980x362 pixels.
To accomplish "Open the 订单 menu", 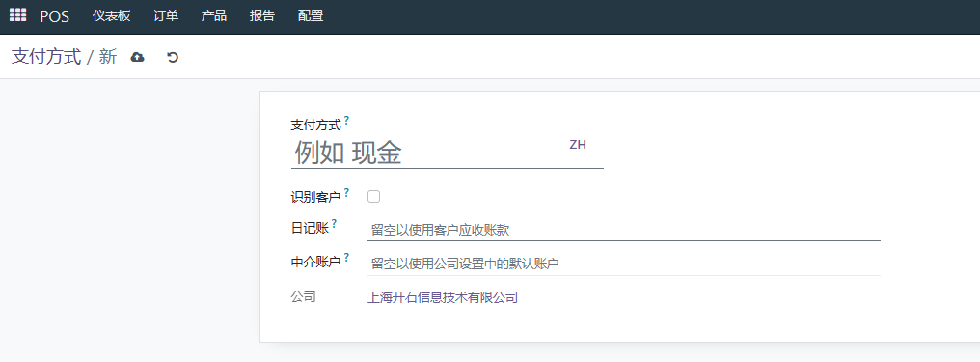I will [166, 15].
